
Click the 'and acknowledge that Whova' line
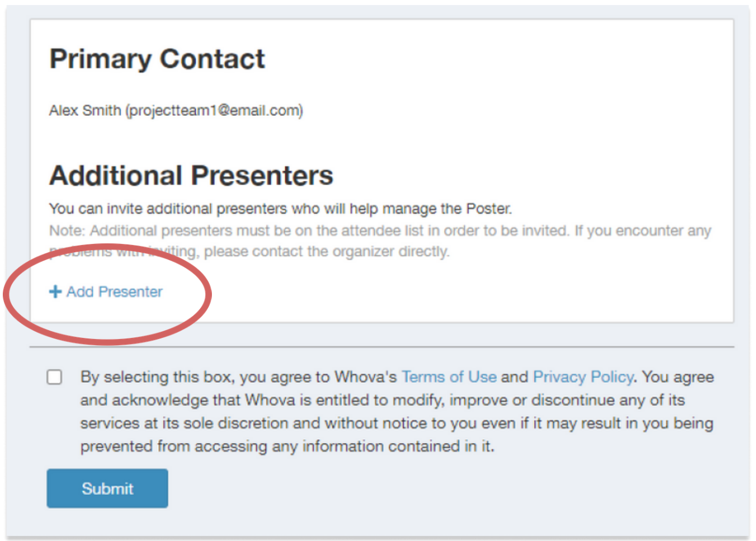(x=382, y=400)
